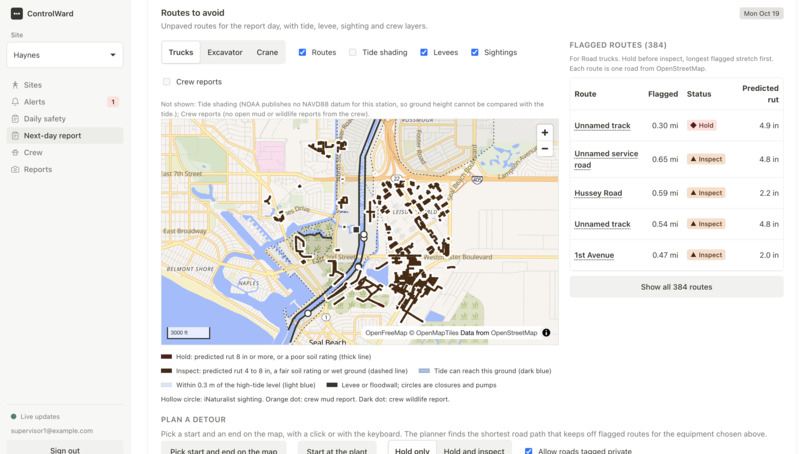The image size is (806, 454).
Task: Click Inspect badge in Hussey Road row
Action: pyautogui.click(x=706, y=193)
